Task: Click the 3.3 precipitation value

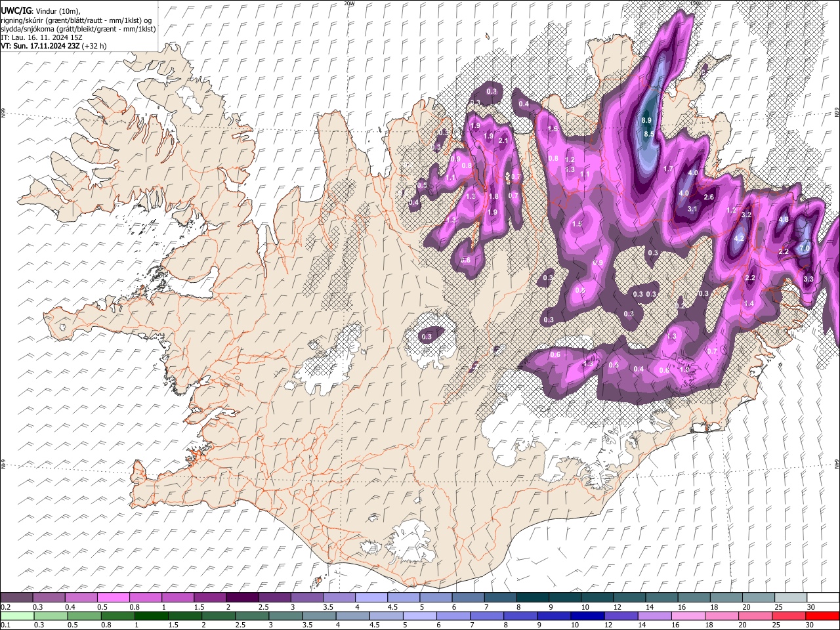Action: click(808, 279)
